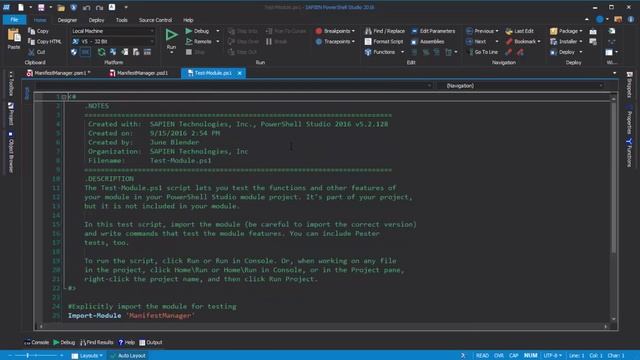
Task: Copy selection with the Copy button
Action: (x=38, y=31)
